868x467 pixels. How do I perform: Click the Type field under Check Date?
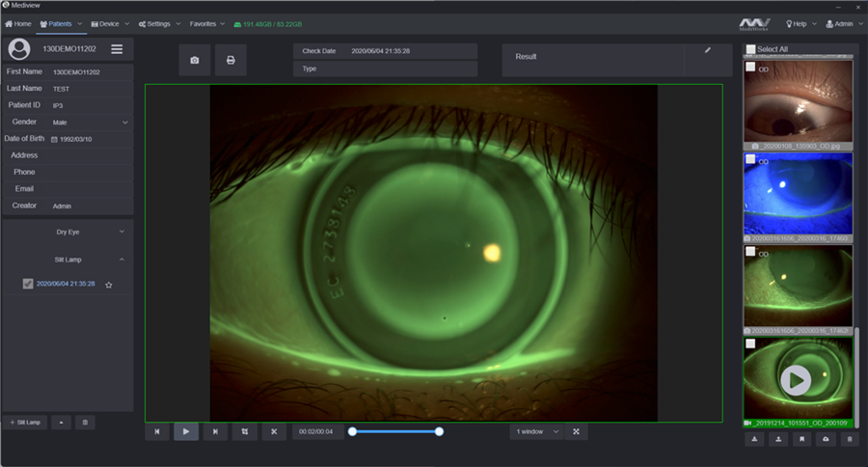click(x=385, y=69)
